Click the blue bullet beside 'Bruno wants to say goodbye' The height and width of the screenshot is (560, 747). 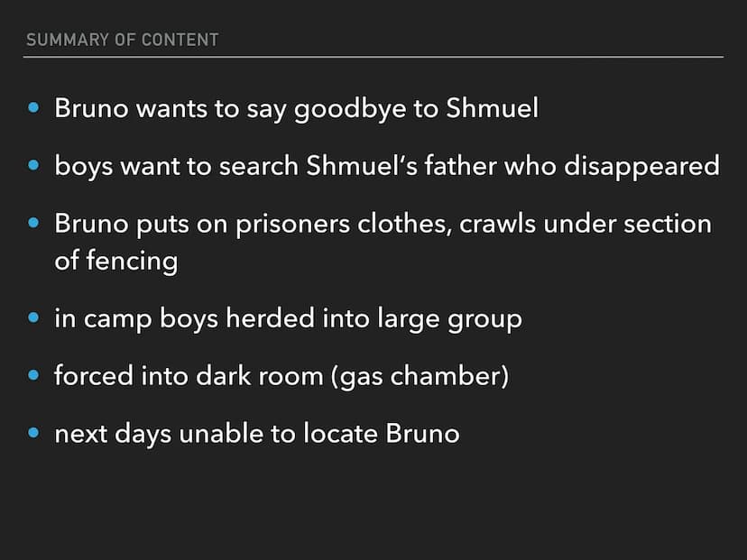[x=33, y=107]
